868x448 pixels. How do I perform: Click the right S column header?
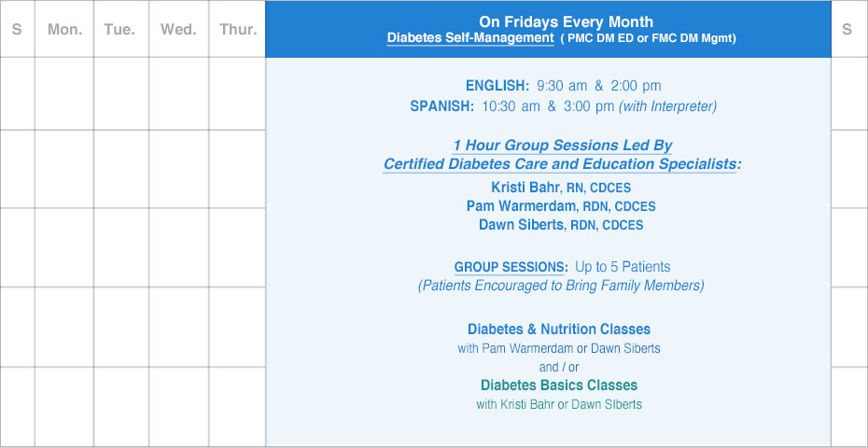[x=847, y=29]
